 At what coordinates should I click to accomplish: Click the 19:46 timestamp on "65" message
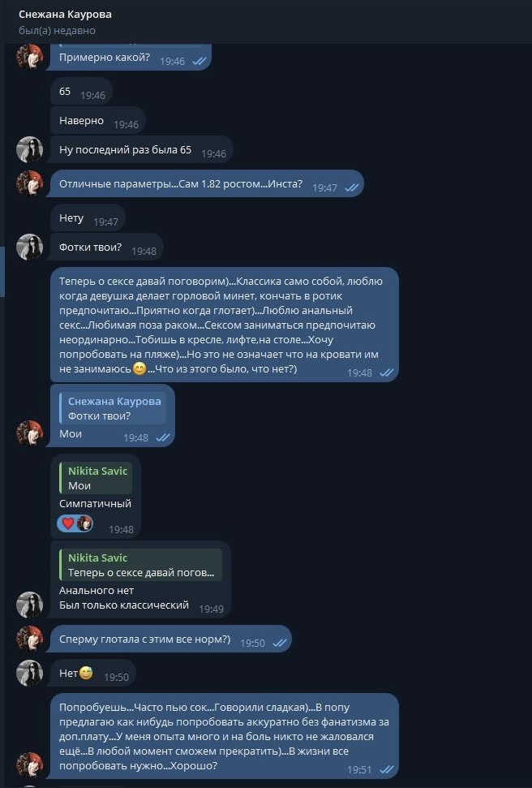click(x=92, y=95)
